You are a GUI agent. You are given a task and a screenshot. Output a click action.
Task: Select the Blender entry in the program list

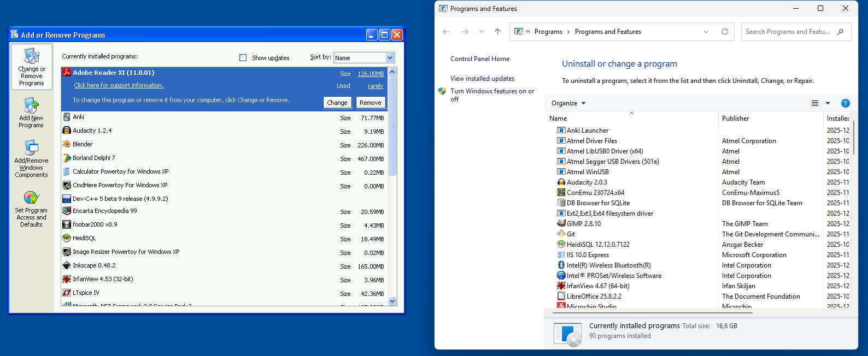(x=83, y=145)
